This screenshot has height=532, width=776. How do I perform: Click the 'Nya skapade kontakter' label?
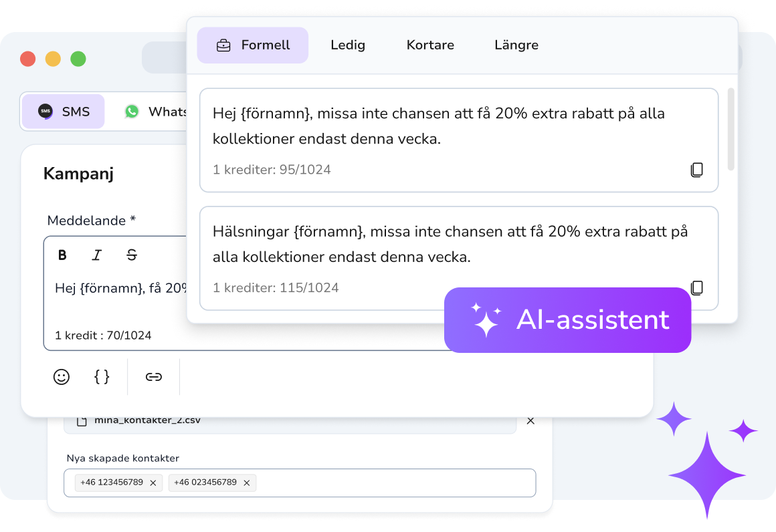(x=122, y=458)
